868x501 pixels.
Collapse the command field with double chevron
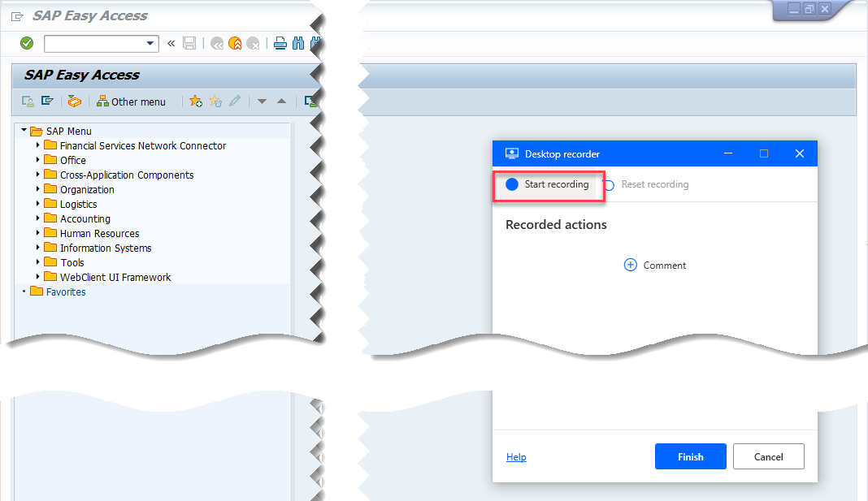(x=171, y=43)
